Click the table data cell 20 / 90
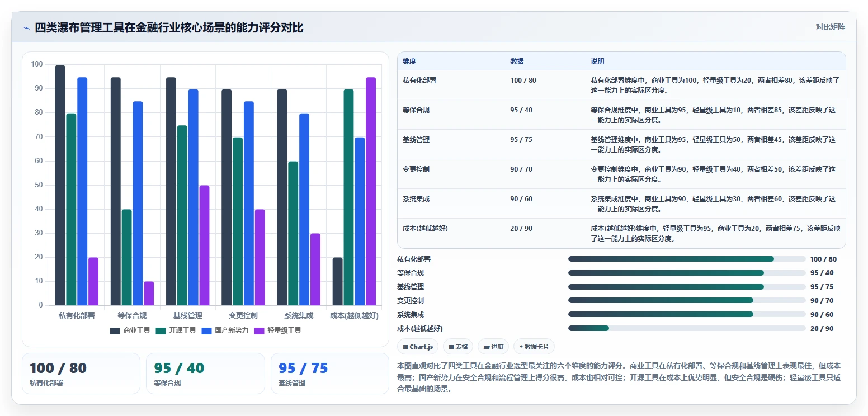Image resolution: width=868 pixels, height=416 pixels. (521, 228)
